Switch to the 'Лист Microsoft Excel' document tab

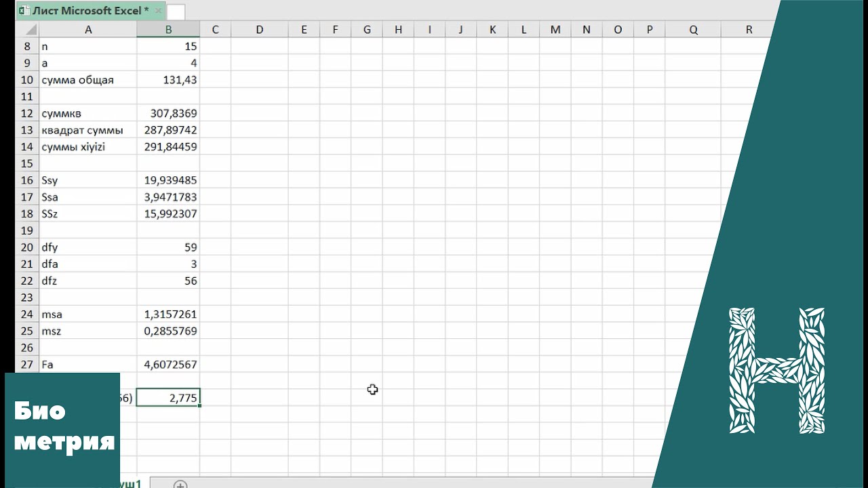coord(90,11)
